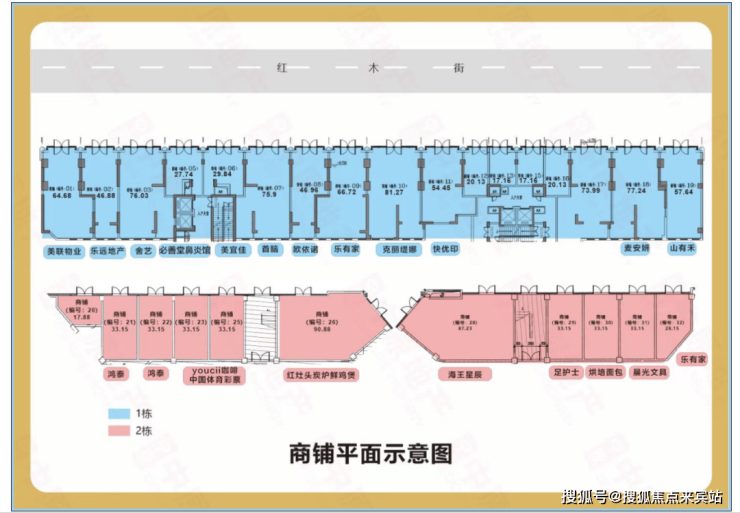Click the 海王星辰 shop label
Image resolution: width=740 pixels, height=513 pixels.
(x=465, y=375)
